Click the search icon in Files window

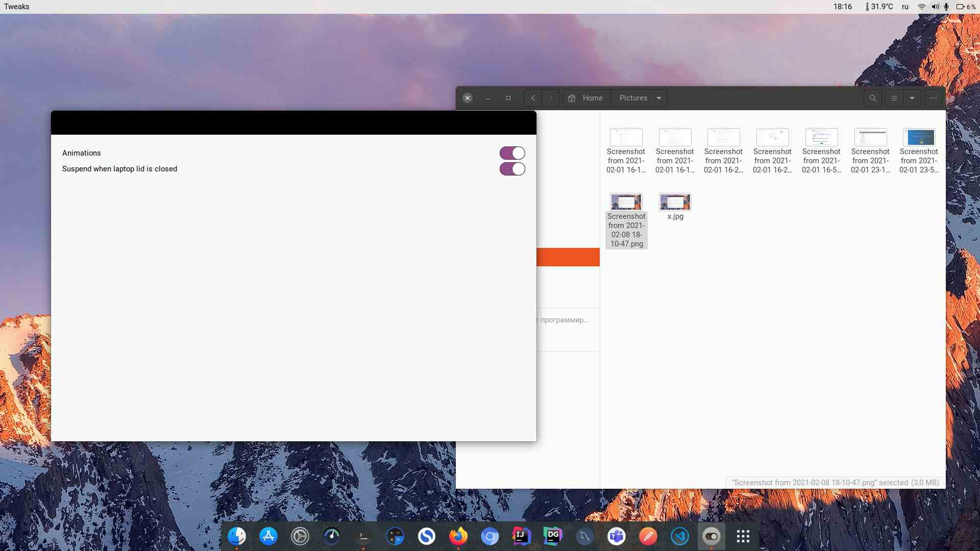click(873, 98)
